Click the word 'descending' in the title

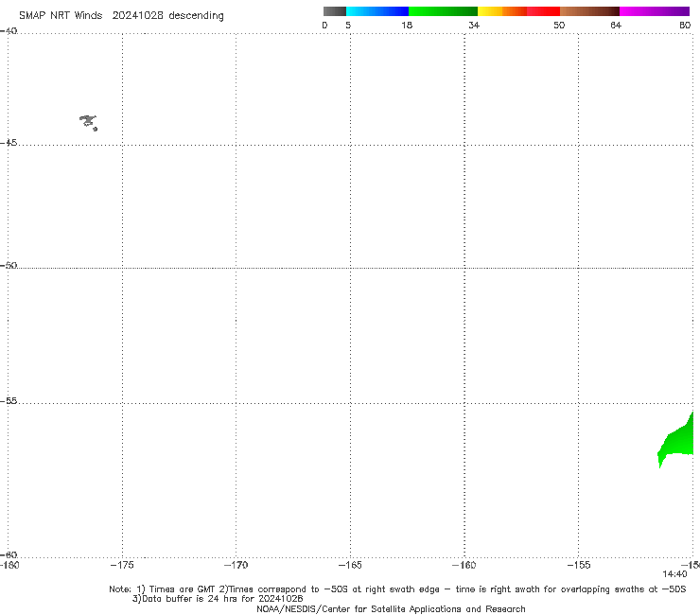click(x=197, y=16)
